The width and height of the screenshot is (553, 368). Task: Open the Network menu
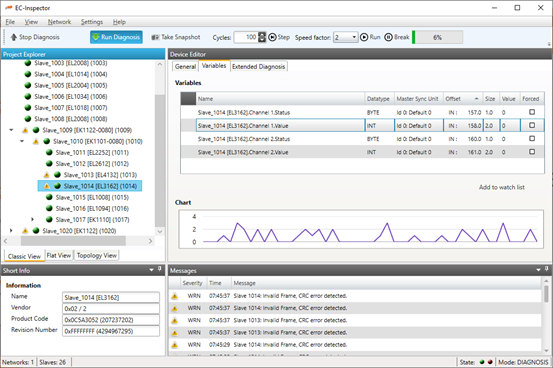59,22
